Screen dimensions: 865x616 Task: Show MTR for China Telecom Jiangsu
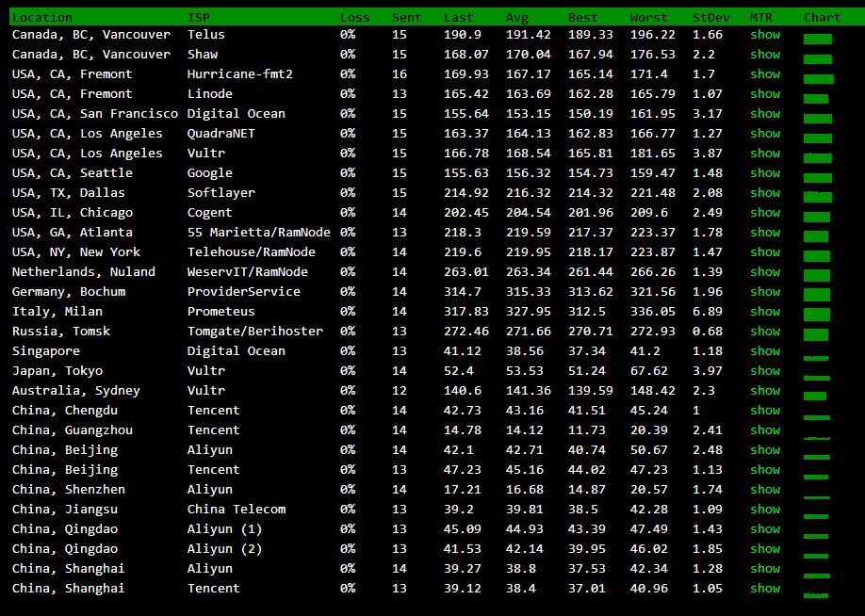pyautogui.click(x=764, y=510)
